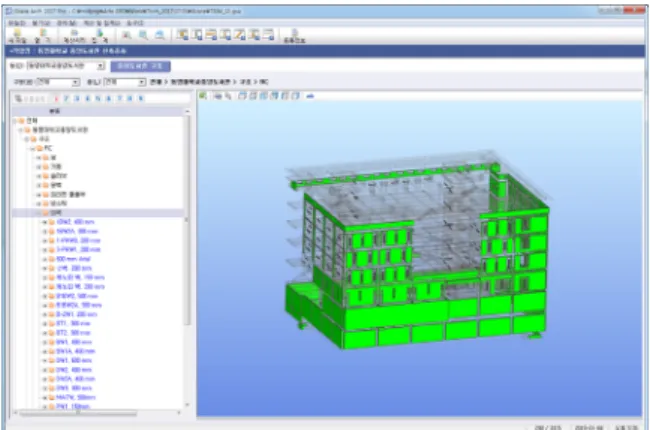
Task: Open the second filter dropdown before the breadcrumb
Action: [124, 82]
